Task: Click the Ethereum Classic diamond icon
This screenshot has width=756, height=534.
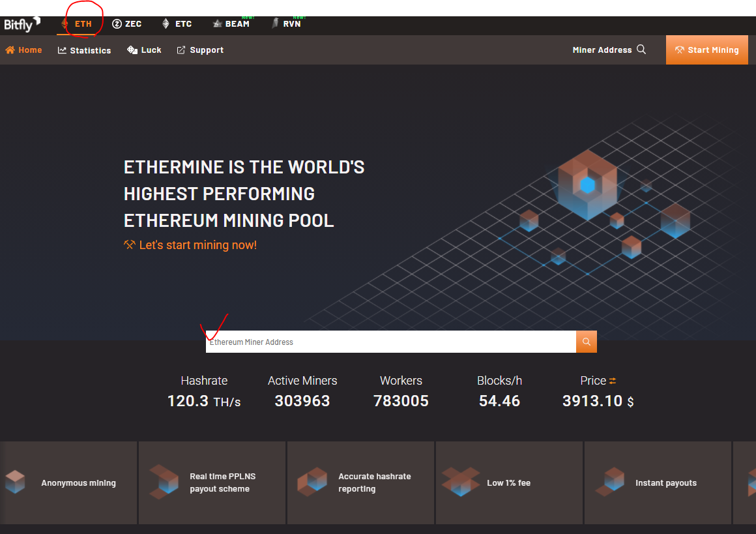Action: pyautogui.click(x=166, y=23)
